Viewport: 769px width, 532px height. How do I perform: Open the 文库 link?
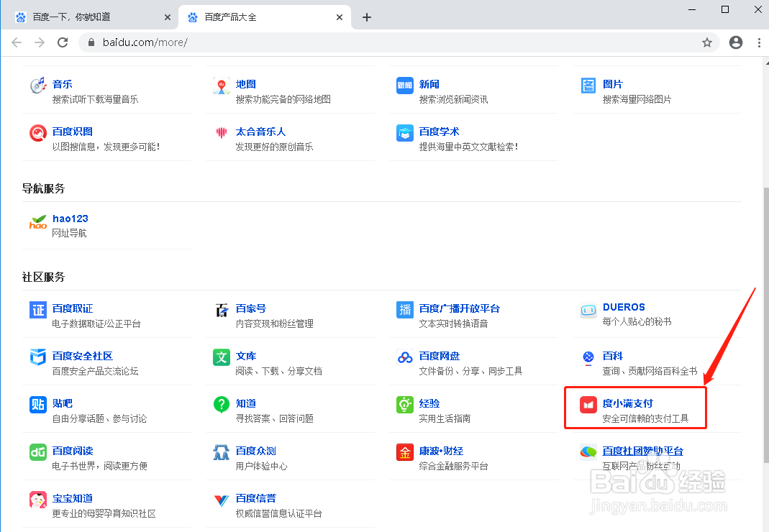coord(246,356)
